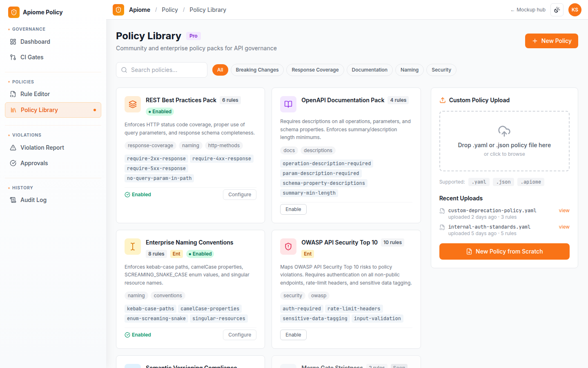Viewport: 588px width, 368px height.
Task: Click the OpenAPI Documentation Pack book icon
Action: (288, 104)
